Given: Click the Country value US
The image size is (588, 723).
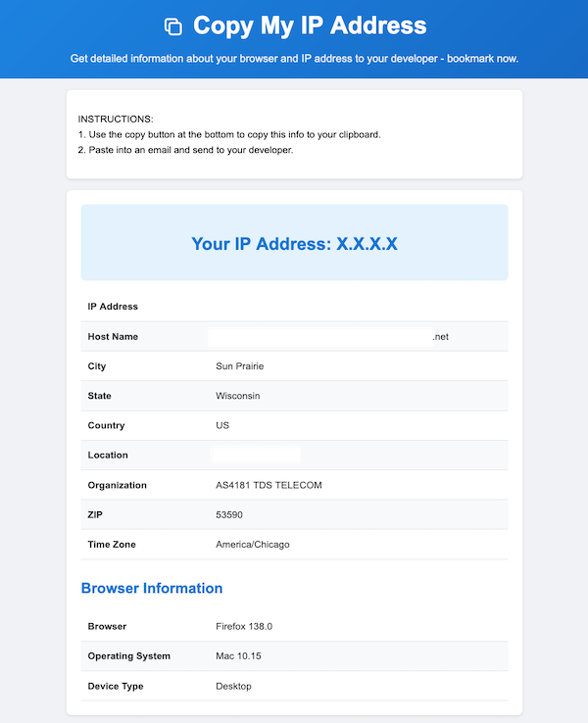Looking at the screenshot, I should [x=222, y=426].
